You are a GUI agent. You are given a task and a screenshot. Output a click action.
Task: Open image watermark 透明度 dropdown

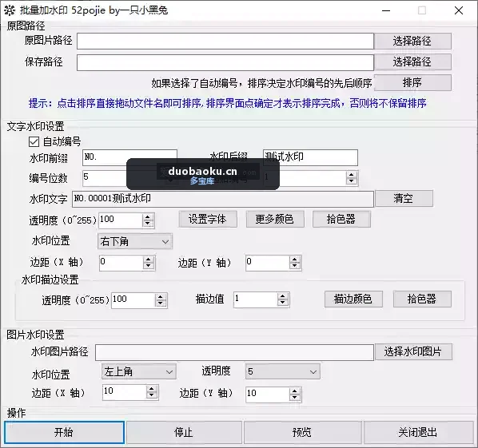tap(283, 371)
